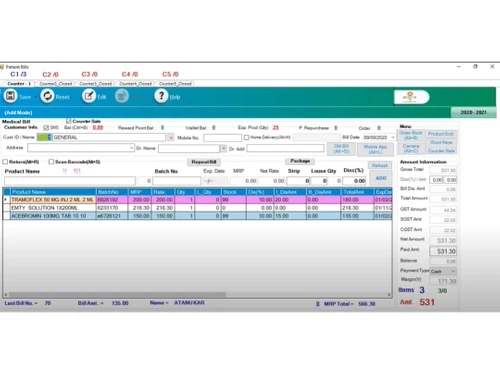Click the Repeat Bill button

tap(204, 162)
